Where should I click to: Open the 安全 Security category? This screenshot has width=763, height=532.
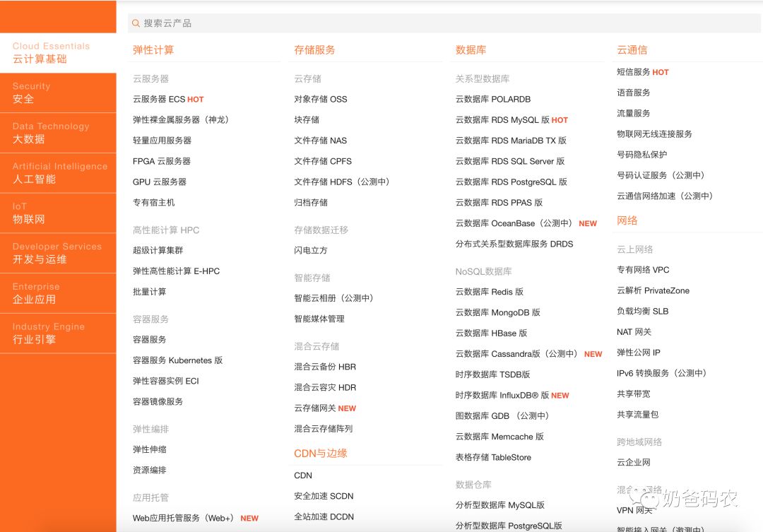pyautogui.click(x=58, y=93)
